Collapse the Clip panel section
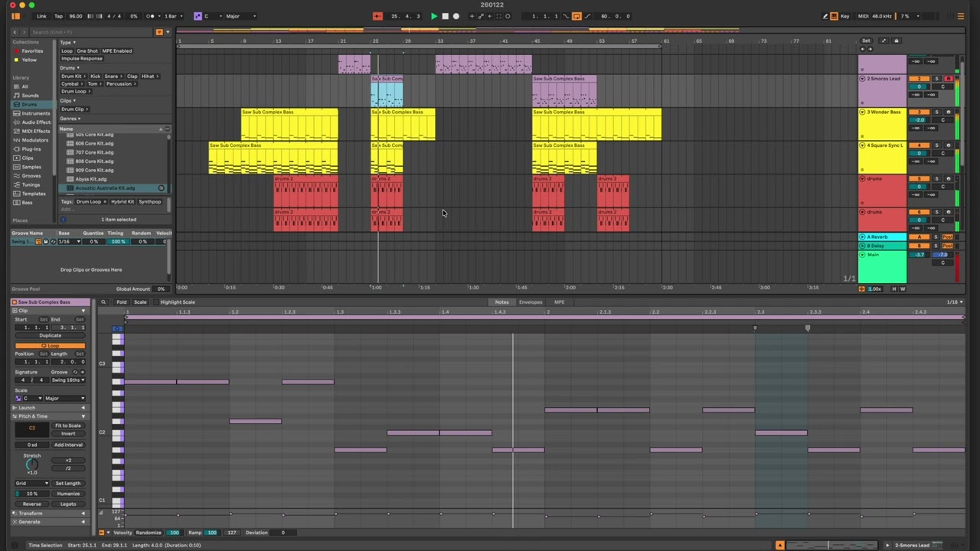Screen dimensions: 980x551 point(83,311)
